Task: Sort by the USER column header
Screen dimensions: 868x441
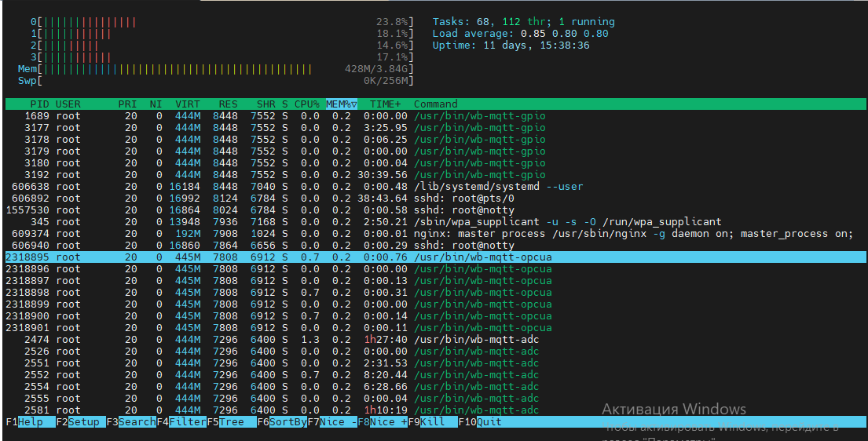Action: [x=68, y=104]
